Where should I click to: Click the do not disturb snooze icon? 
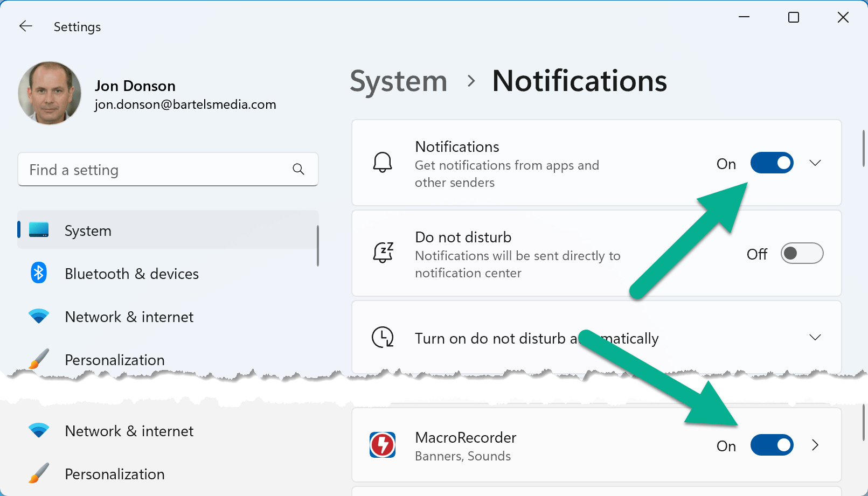383,253
